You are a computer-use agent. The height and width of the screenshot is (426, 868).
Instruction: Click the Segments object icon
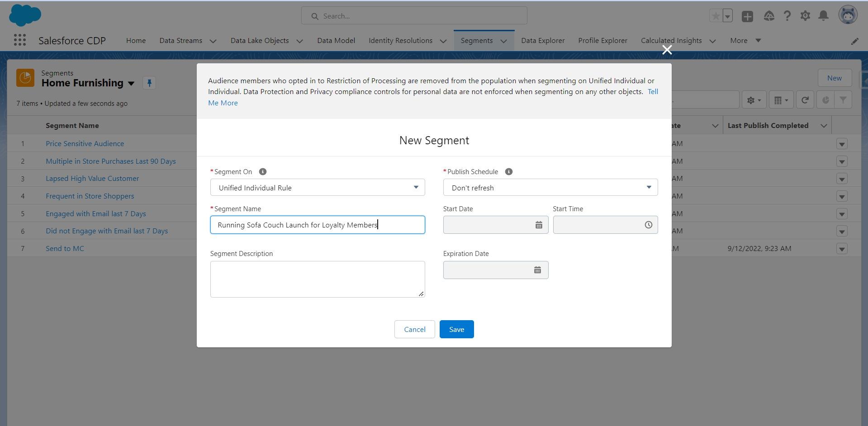click(25, 78)
